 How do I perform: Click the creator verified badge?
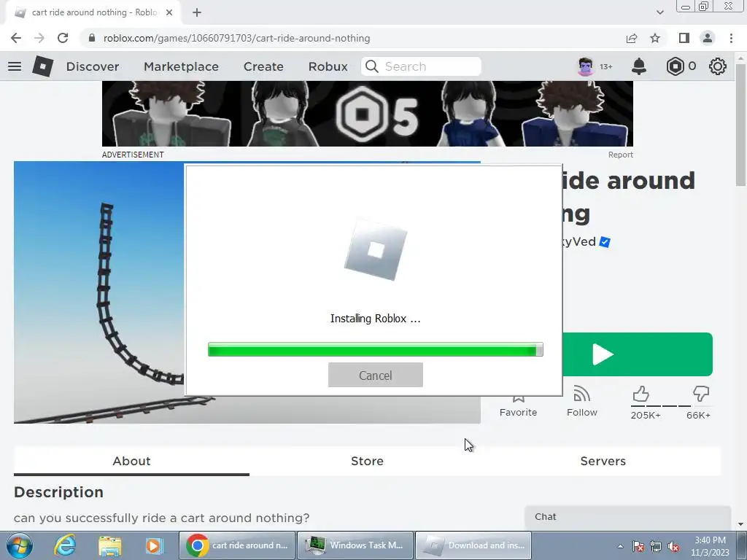(x=605, y=242)
